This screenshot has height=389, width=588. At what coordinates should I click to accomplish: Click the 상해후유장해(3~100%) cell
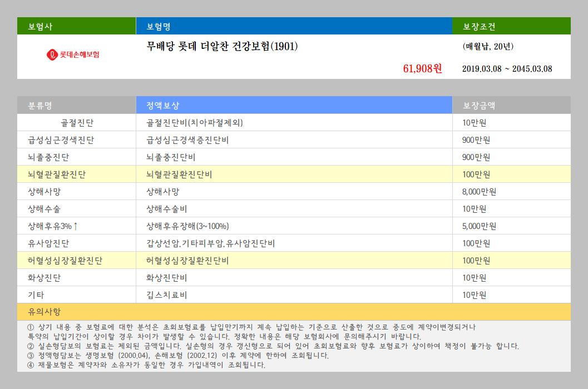coord(294,226)
